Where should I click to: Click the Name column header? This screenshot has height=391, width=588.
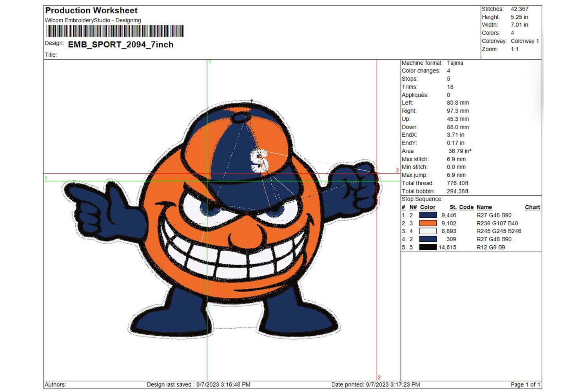484,207
